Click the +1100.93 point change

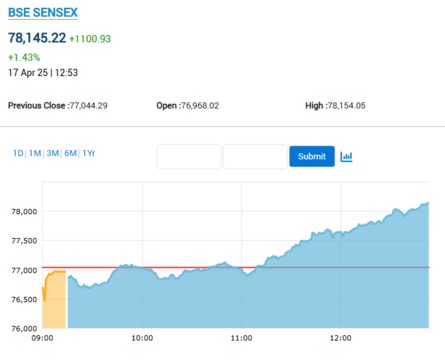point(90,39)
